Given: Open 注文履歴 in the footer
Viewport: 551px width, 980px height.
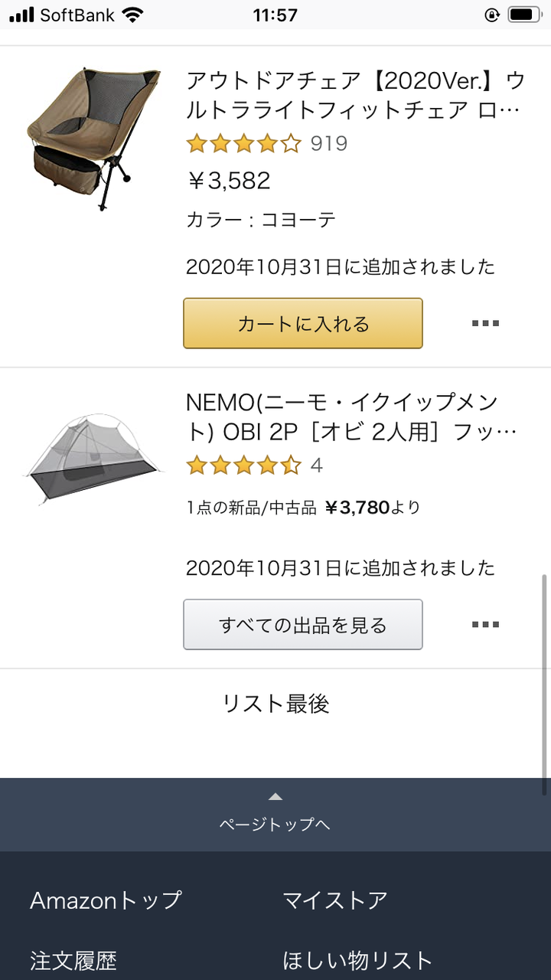Looking at the screenshot, I should (x=73, y=959).
